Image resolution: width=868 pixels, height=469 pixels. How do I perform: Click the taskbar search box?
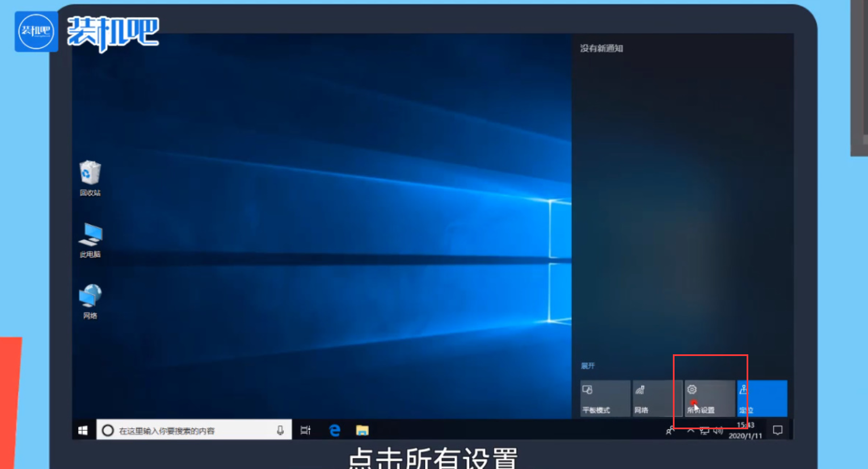(x=194, y=430)
